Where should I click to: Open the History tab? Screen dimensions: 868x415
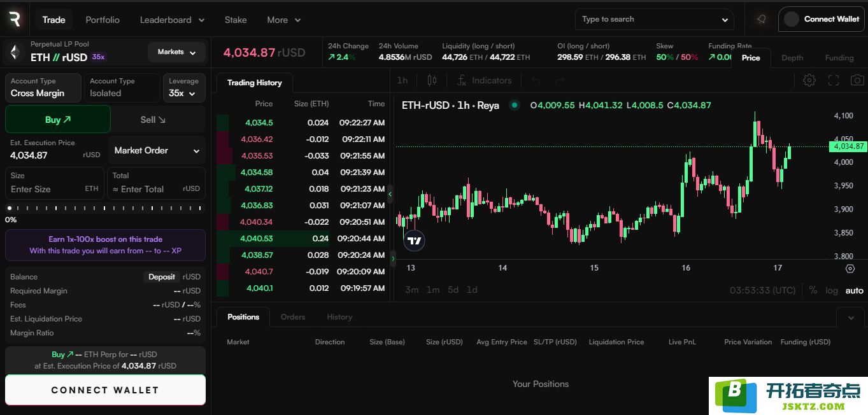coord(339,317)
